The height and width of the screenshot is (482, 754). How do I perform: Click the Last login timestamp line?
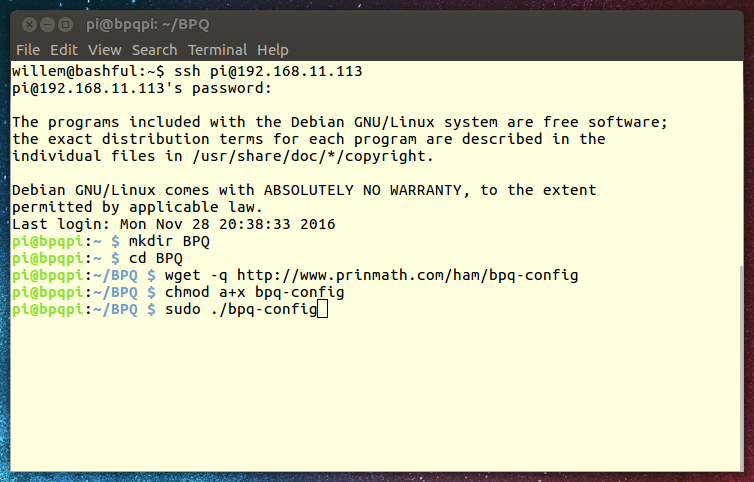tap(174, 224)
